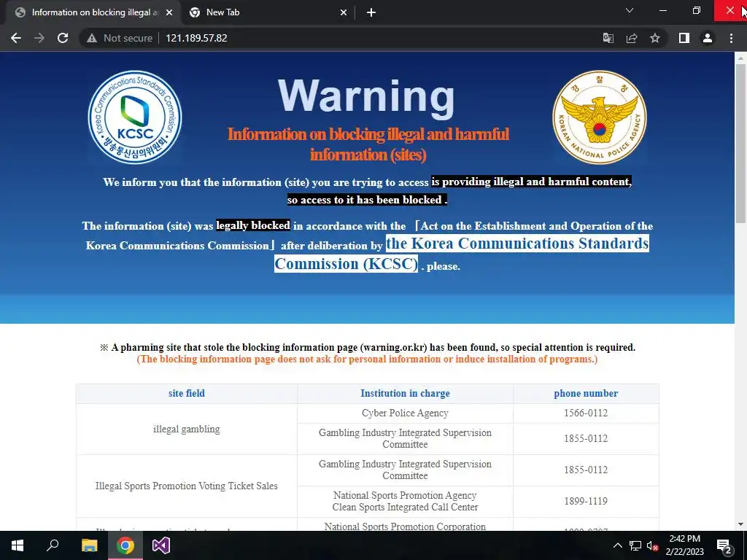
Task: Click the KCSC circular logo
Action: coord(135,117)
